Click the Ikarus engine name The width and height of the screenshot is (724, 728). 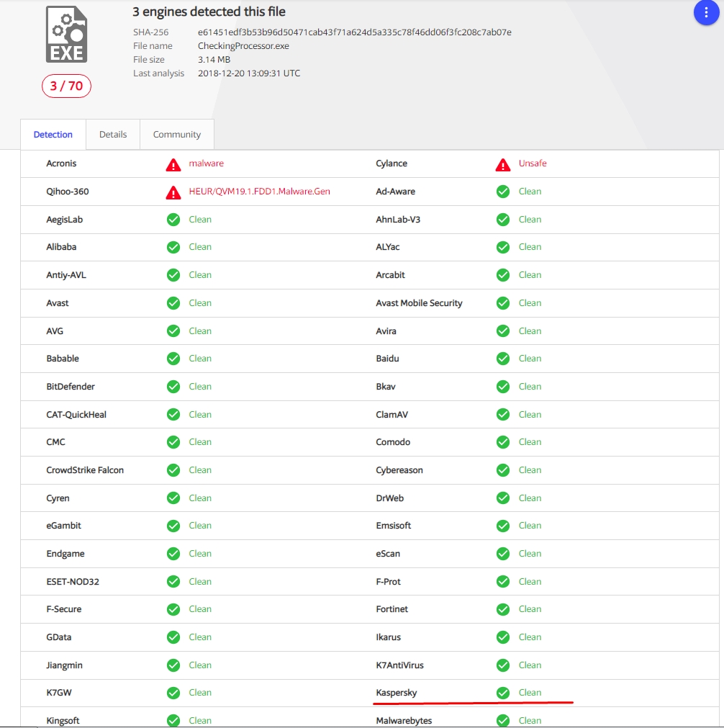(x=388, y=637)
